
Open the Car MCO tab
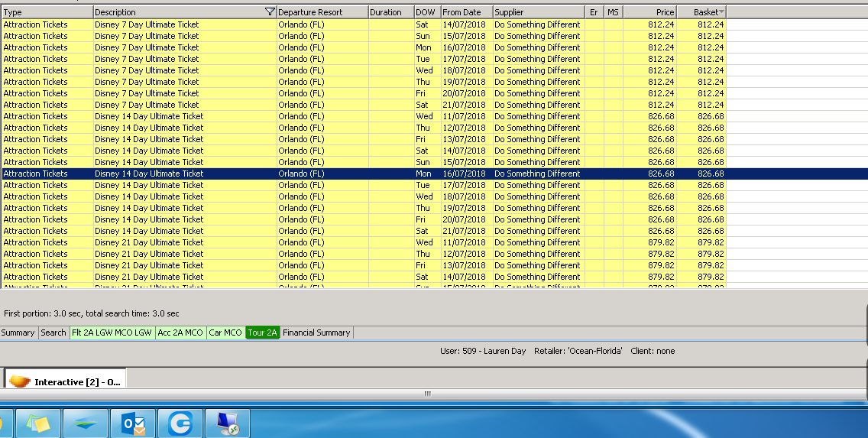pos(225,333)
